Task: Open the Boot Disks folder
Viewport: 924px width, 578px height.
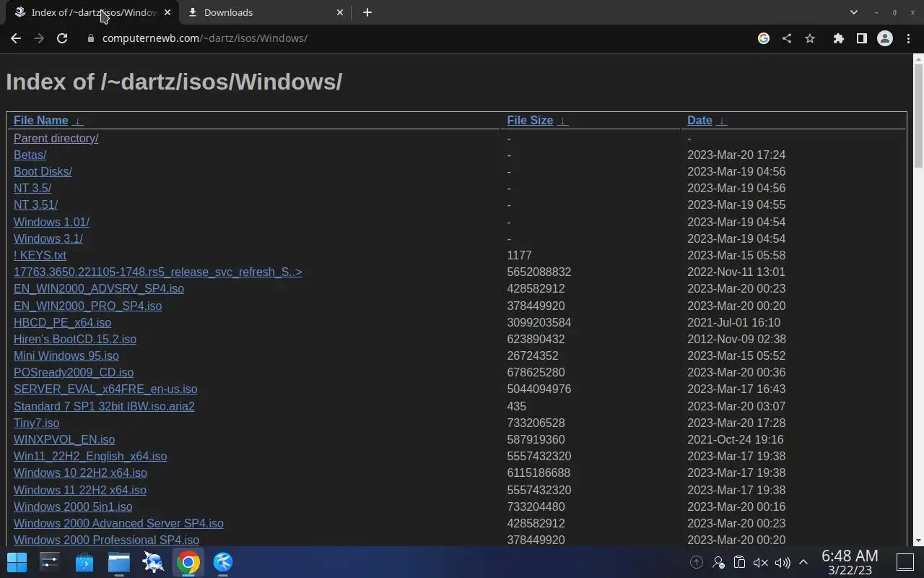Action: [43, 171]
